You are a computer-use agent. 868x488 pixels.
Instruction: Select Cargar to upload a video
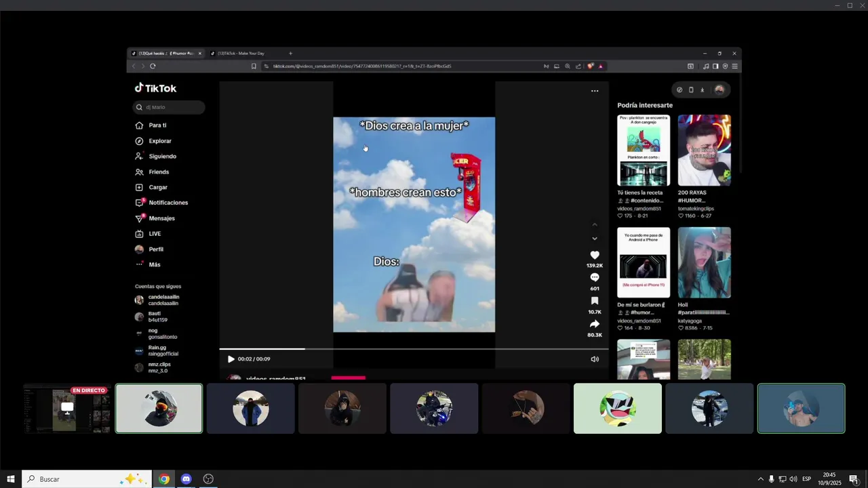[x=151, y=187]
